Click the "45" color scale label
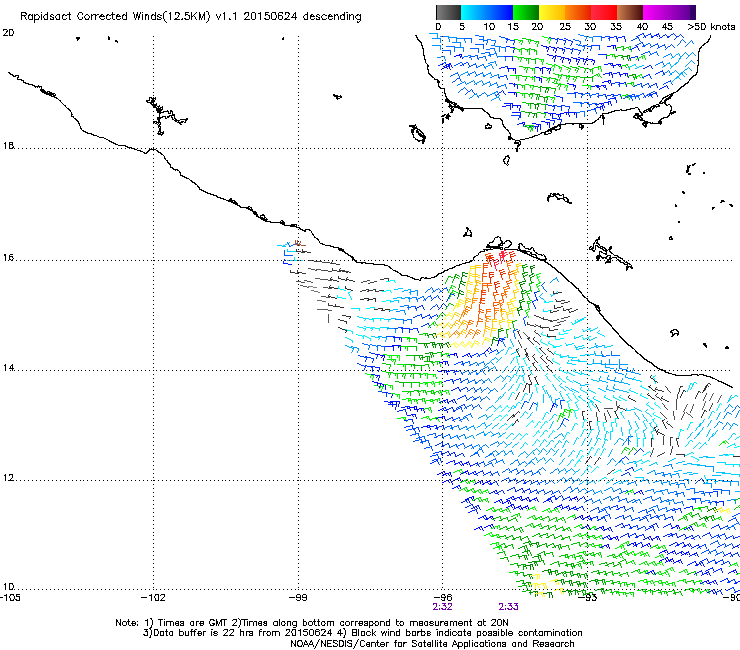The height and width of the screenshot is (650, 740). click(667, 27)
